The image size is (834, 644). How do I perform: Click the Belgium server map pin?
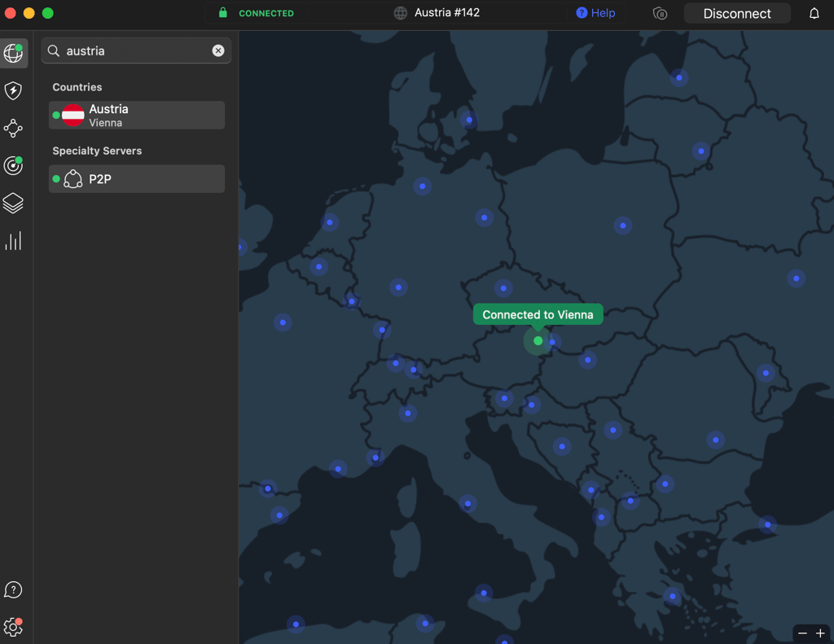point(318,267)
